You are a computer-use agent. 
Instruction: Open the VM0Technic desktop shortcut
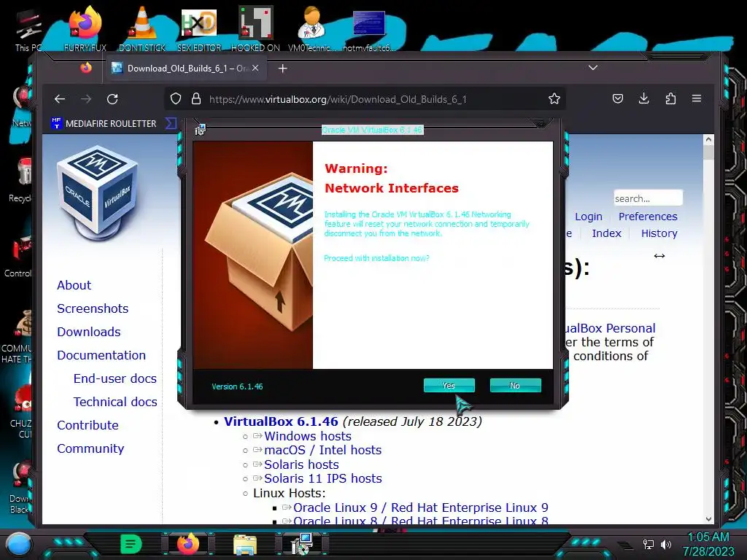coord(311,28)
